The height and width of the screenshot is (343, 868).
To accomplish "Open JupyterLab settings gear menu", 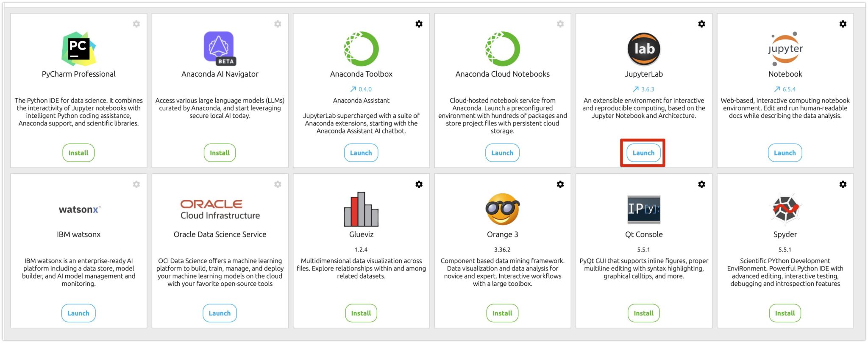I will click(x=701, y=24).
